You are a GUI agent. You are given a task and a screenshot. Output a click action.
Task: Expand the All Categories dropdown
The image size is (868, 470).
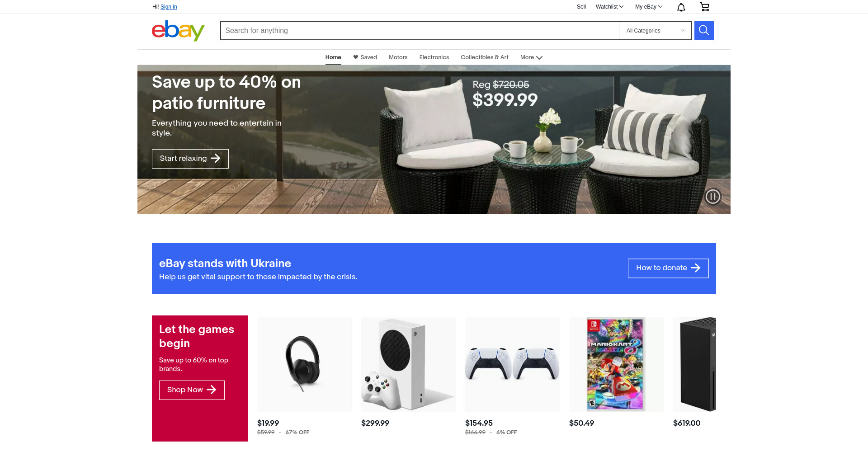[x=655, y=31]
